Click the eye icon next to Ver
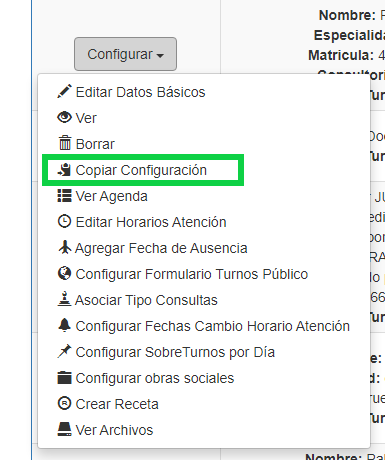This screenshot has height=460, width=385. pyautogui.click(x=64, y=117)
